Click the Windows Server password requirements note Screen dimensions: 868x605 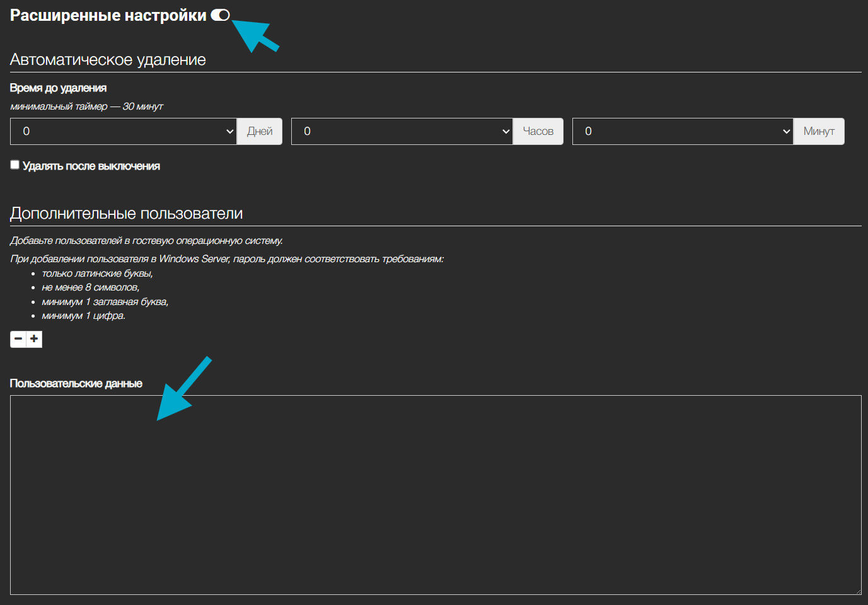(227, 259)
